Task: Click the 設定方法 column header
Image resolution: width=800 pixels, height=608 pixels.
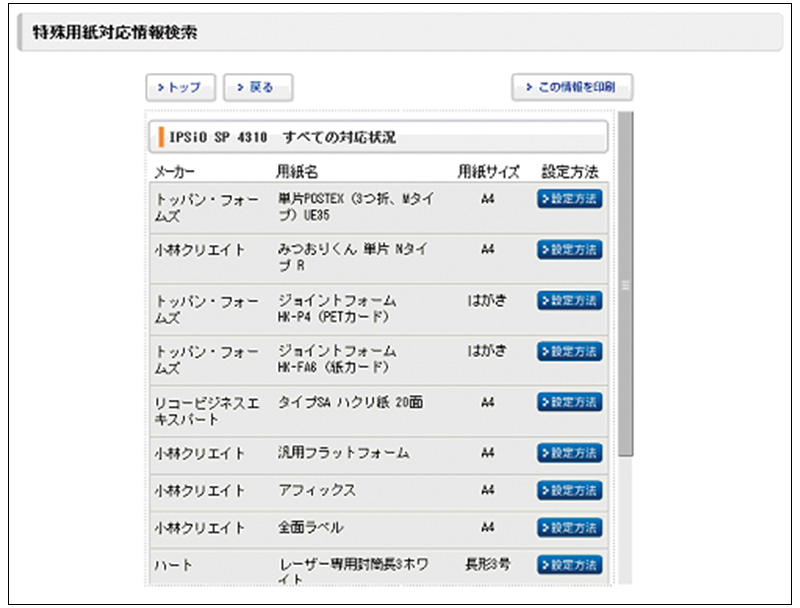Action: click(569, 171)
